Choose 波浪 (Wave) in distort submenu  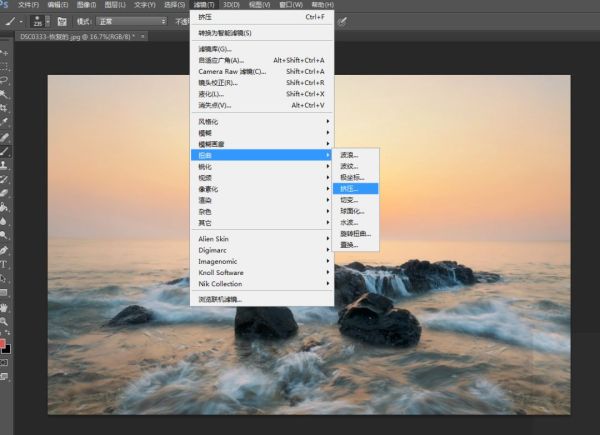pyautogui.click(x=355, y=155)
